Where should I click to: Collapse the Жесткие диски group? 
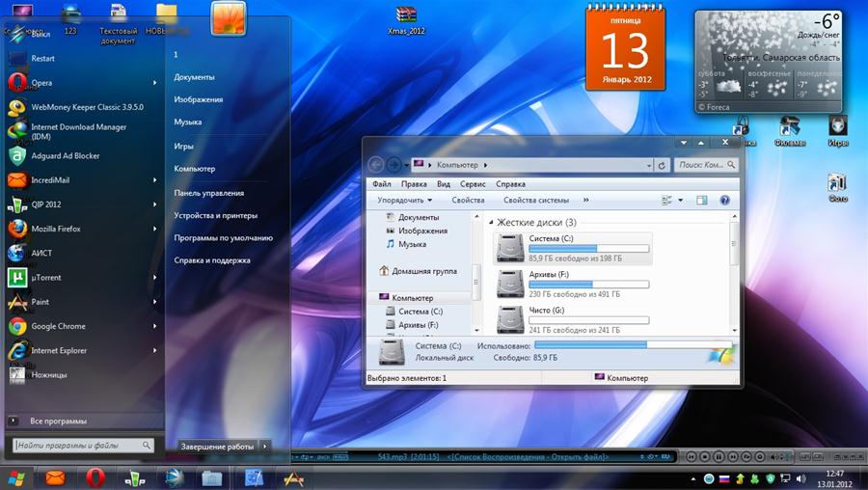point(489,222)
